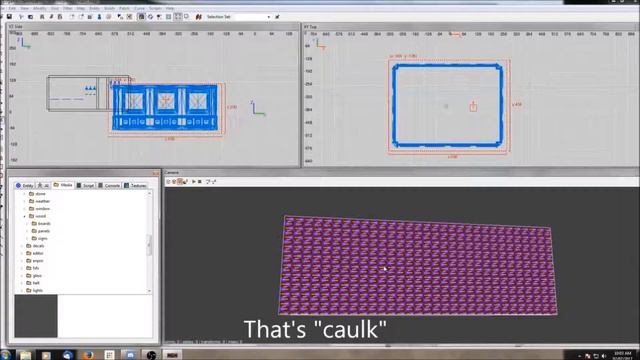Expand the signs subfolder arrow
Screen dimensions: 640x360
click(x=28, y=238)
